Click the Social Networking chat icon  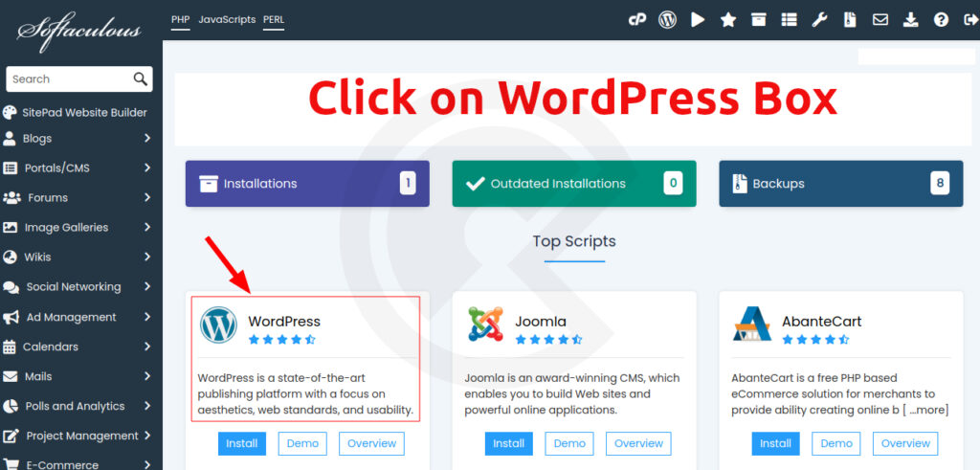(x=11, y=287)
